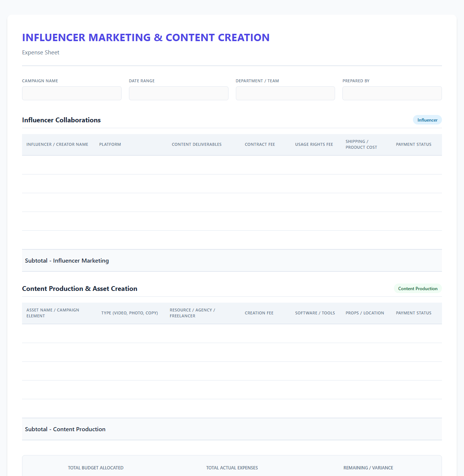Click the Content Production badge tag
The width and height of the screenshot is (464, 476).
click(418, 289)
